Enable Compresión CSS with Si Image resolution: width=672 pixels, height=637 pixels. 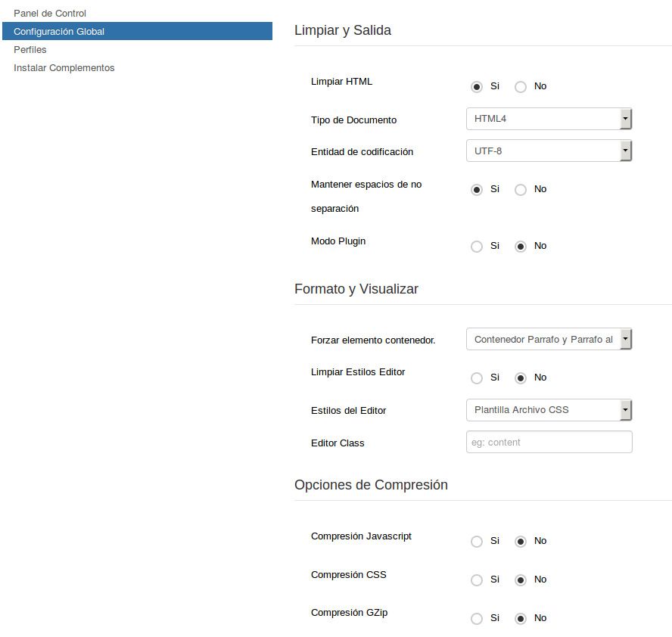click(x=476, y=580)
